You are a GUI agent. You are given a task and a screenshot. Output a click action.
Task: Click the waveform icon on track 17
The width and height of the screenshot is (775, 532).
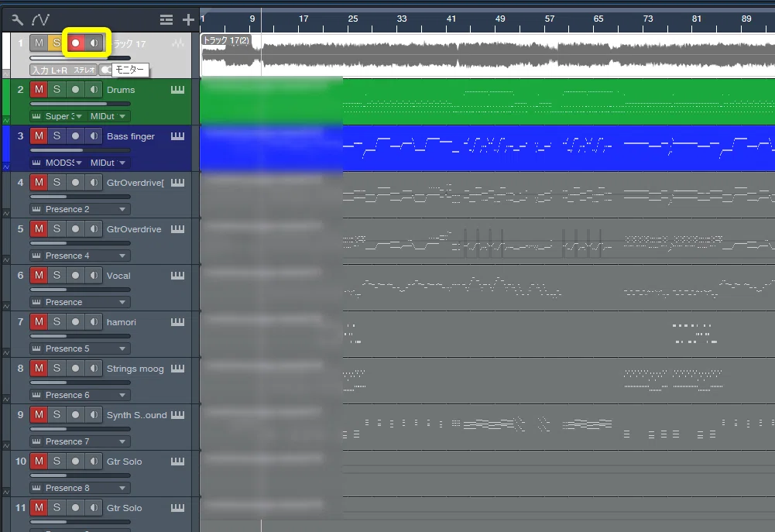click(x=178, y=43)
